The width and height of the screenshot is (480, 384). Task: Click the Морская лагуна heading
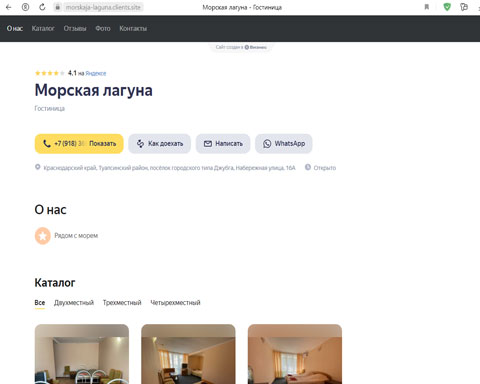tap(94, 91)
